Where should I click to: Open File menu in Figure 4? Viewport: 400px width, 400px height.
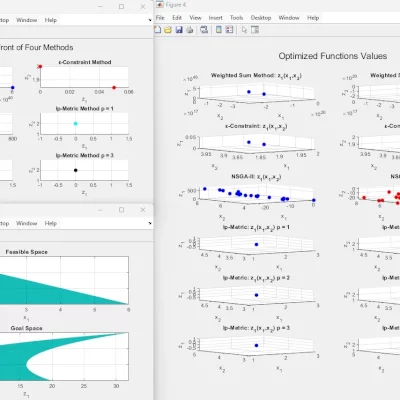(x=160, y=18)
